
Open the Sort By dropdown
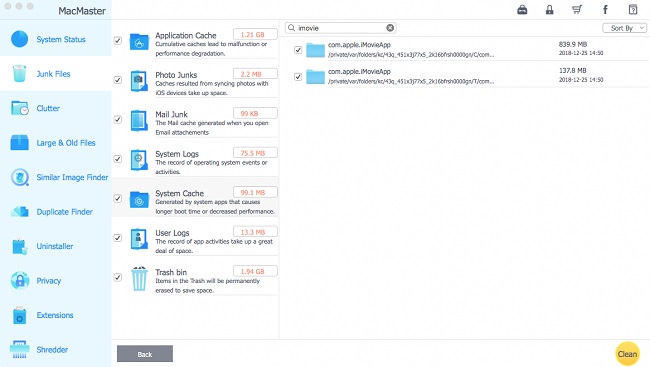(x=624, y=28)
